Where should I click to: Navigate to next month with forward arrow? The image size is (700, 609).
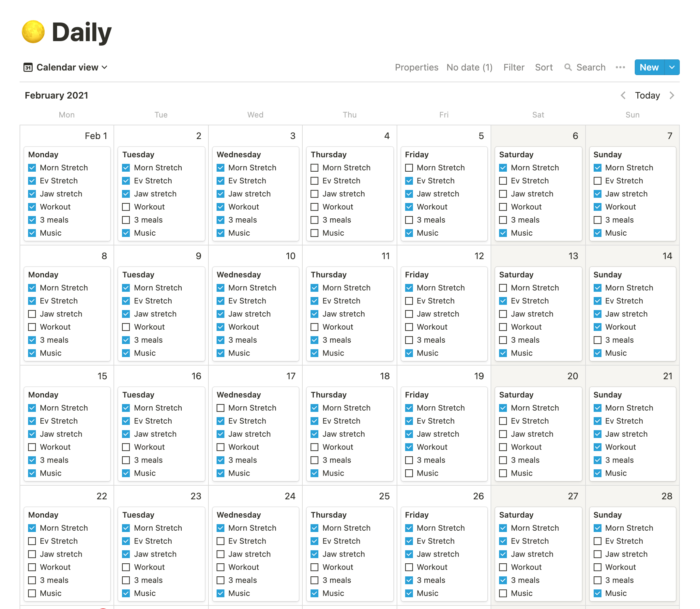[673, 95]
